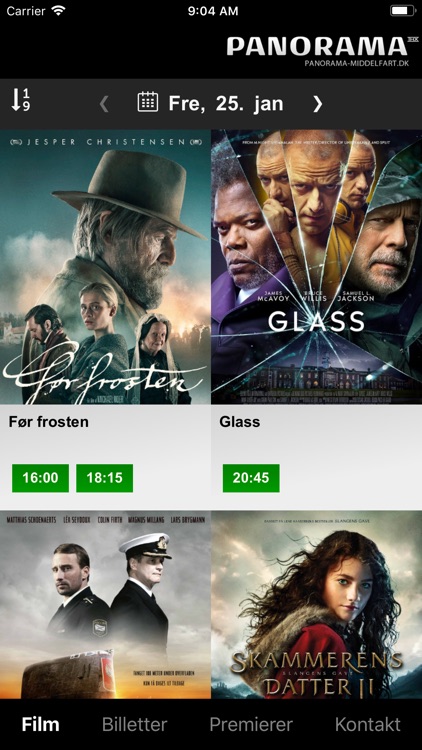Viewport: 422px width, 750px height.
Task: Open the Glass movie poster
Action: 317,267
